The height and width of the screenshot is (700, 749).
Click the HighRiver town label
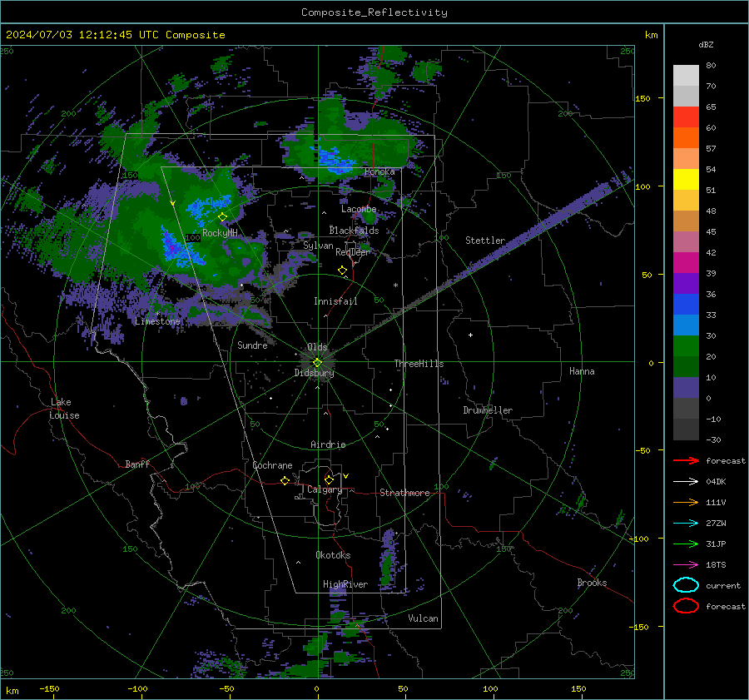pos(345,584)
